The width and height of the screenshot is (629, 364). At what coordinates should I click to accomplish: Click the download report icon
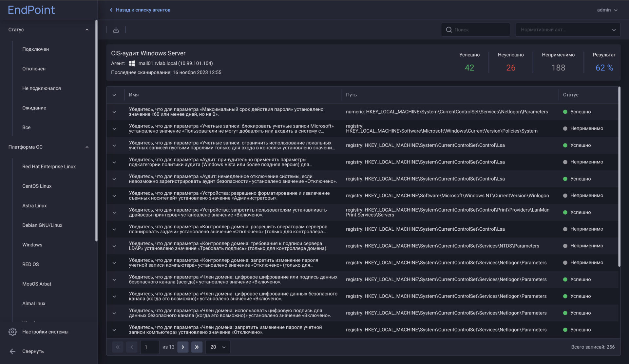pyautogui.click(x=116, y=30)
